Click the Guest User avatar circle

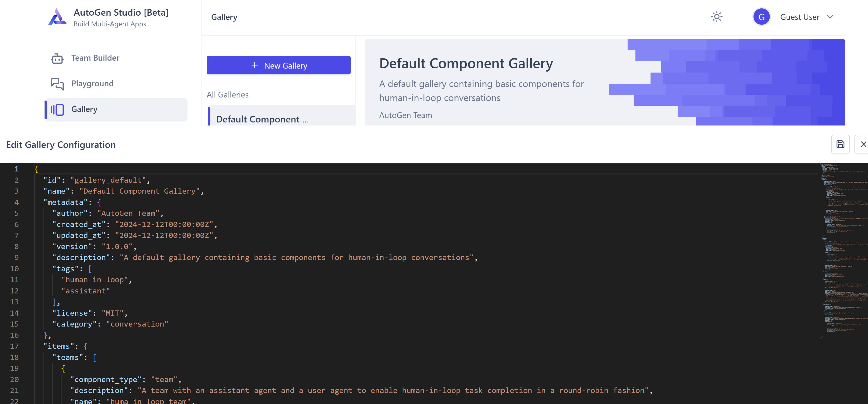[x=762, y=17]
